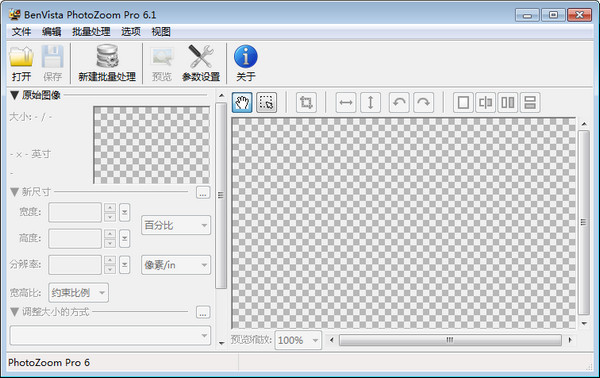This screenshot has width=600, height=378.
Task: Rotate image clockwise
Action: pos(423,103)
